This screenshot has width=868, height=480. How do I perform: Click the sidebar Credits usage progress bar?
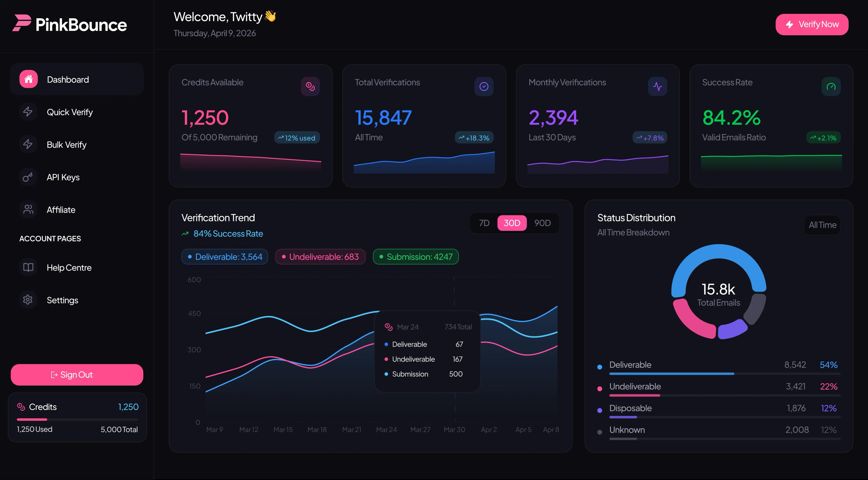(x=77, y=419)
